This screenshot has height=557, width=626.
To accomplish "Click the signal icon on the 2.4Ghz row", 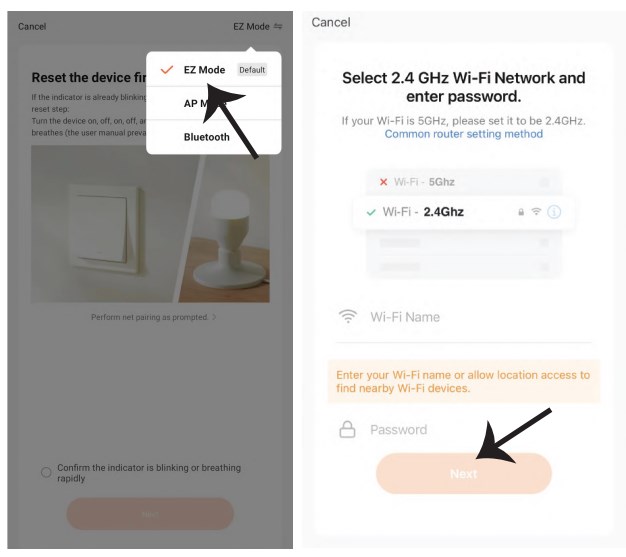I will click(x=536, y=212).
